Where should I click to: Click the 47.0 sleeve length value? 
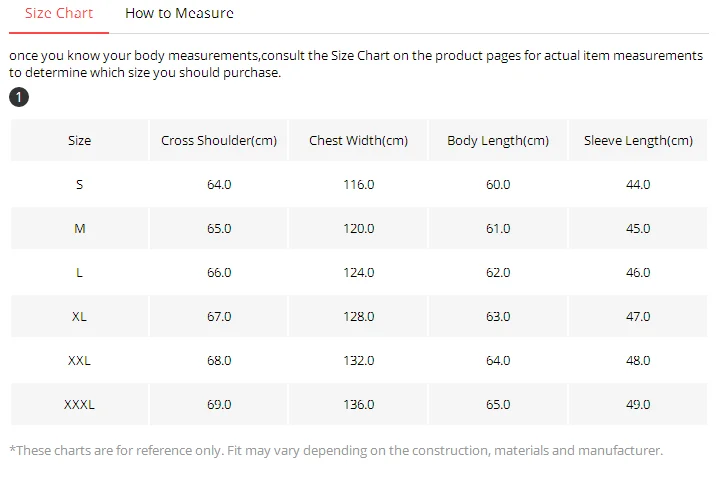tap(638, 316)
